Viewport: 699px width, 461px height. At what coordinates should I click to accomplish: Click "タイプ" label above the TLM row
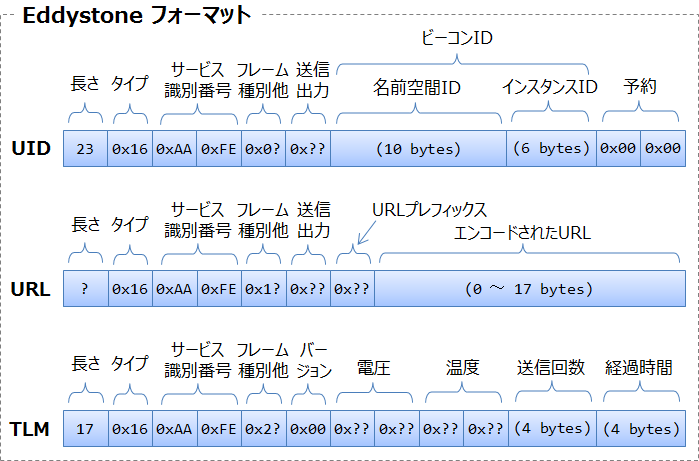tap(129, 364)
